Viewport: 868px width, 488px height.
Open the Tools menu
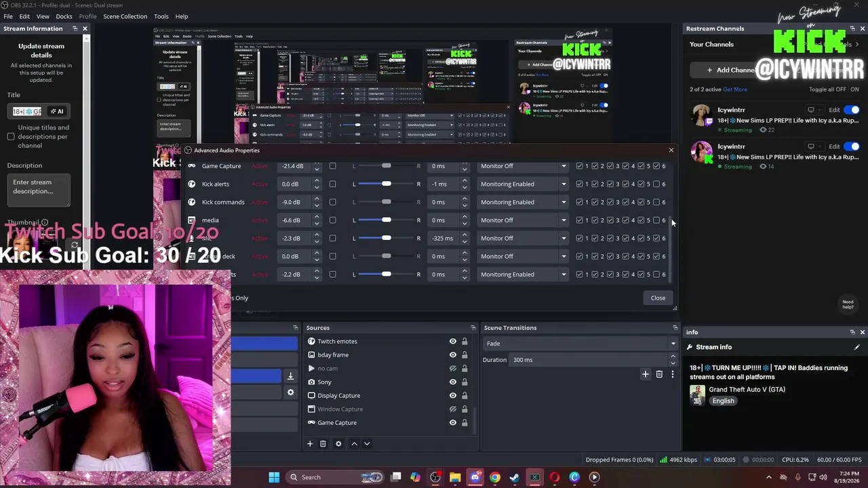pos(161,16)
